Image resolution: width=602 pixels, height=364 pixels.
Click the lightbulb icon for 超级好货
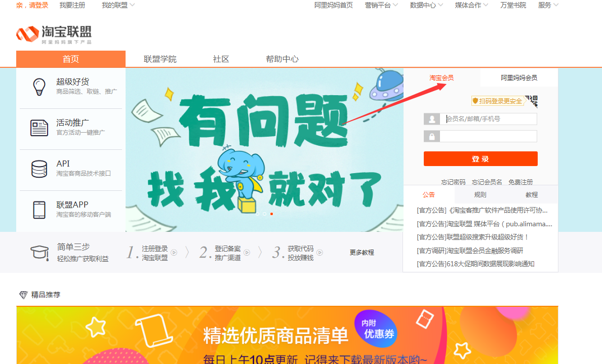(39, 87)
